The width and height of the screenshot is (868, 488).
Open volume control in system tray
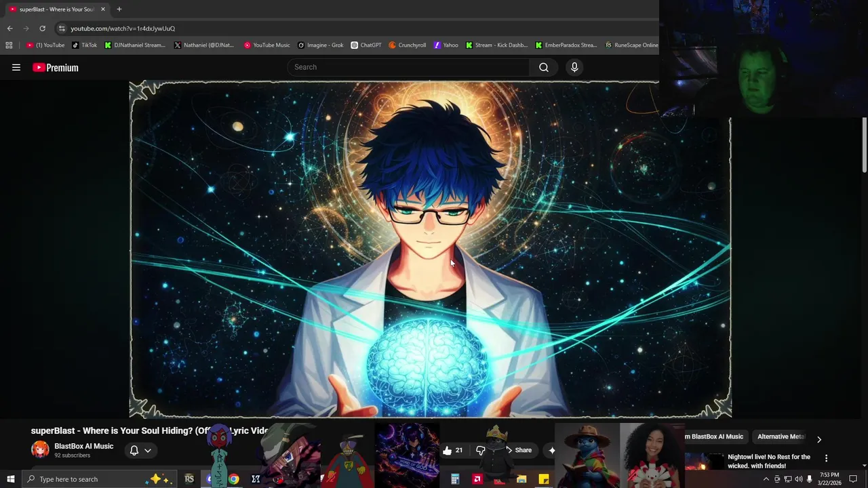(x=798, y=479)
